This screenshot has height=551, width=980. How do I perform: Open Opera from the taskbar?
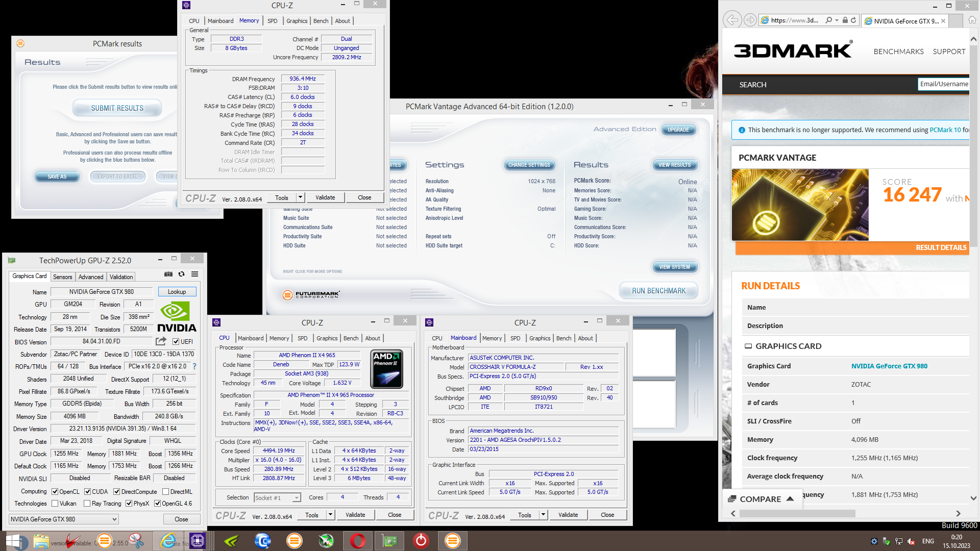click(x=358, y=541)
